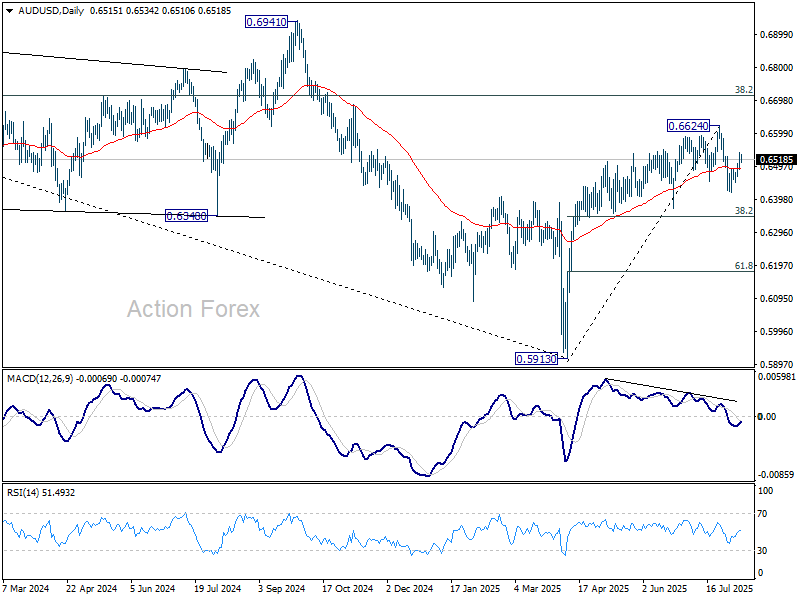The width and height of the screenshot is (800, 600).
Task: Click the 17 Apr 2025 date marker
Action: click(x=604, y=588)
